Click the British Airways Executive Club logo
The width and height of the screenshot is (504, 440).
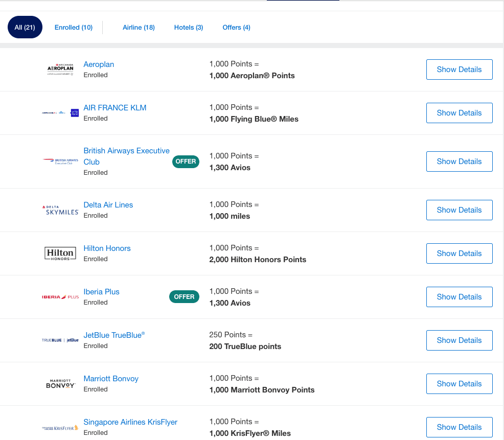click(60, 161)
